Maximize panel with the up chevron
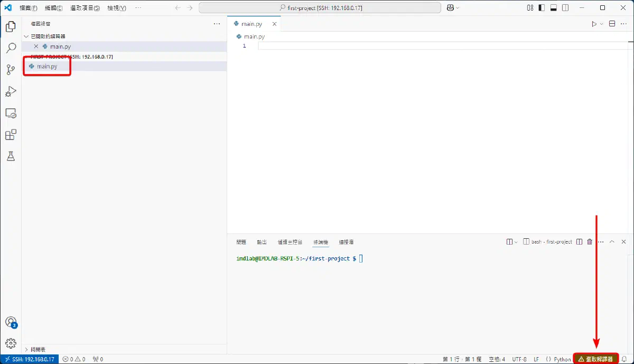This screenshot has width=634, height=364. coord(612,241)
